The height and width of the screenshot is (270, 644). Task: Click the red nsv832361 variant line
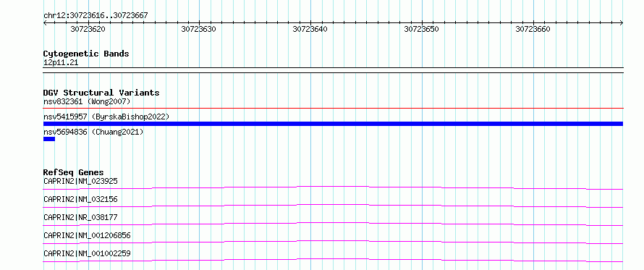333,108
